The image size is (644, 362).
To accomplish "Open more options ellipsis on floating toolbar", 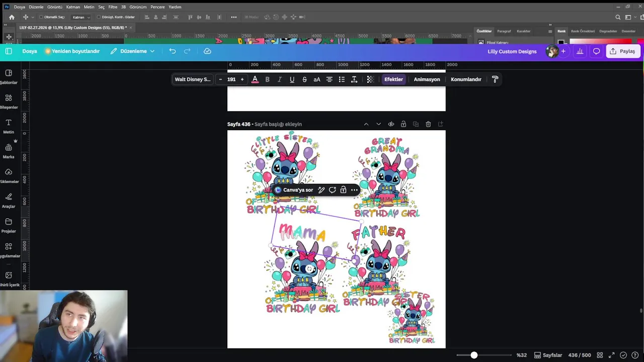I will (354, 190).
